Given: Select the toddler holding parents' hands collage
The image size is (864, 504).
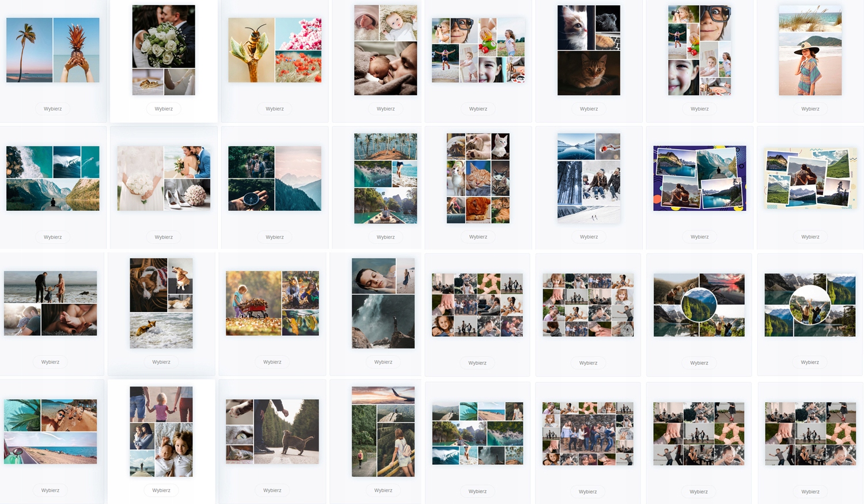Looking at the screenshot, I should (161, 432).
